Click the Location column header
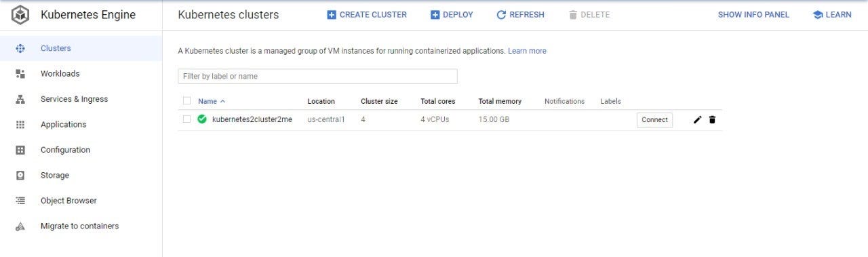 pos(321,101)
